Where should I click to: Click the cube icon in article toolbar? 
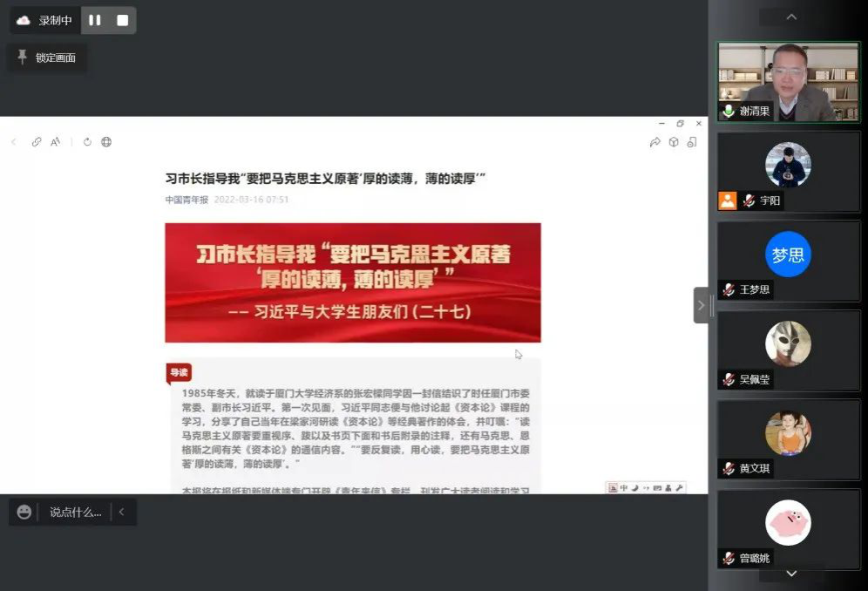pos(674,142)
